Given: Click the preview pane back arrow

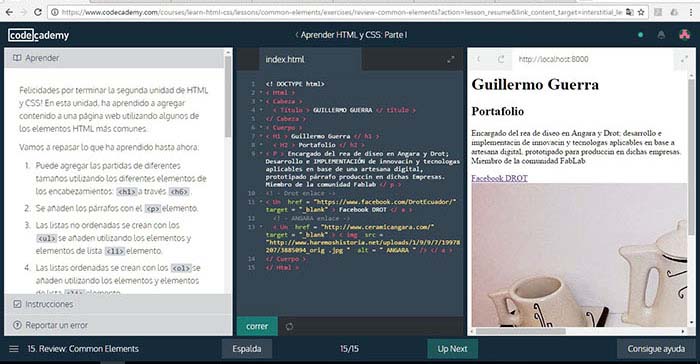Looking at the screenshot, I should click(x=479, y=59).
